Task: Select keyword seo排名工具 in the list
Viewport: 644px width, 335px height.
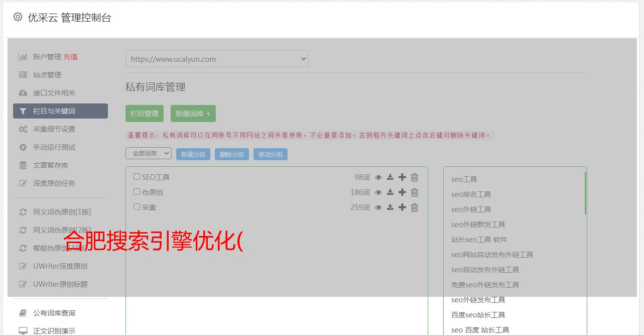Action: pyautogui.click(x=471, y=194)
